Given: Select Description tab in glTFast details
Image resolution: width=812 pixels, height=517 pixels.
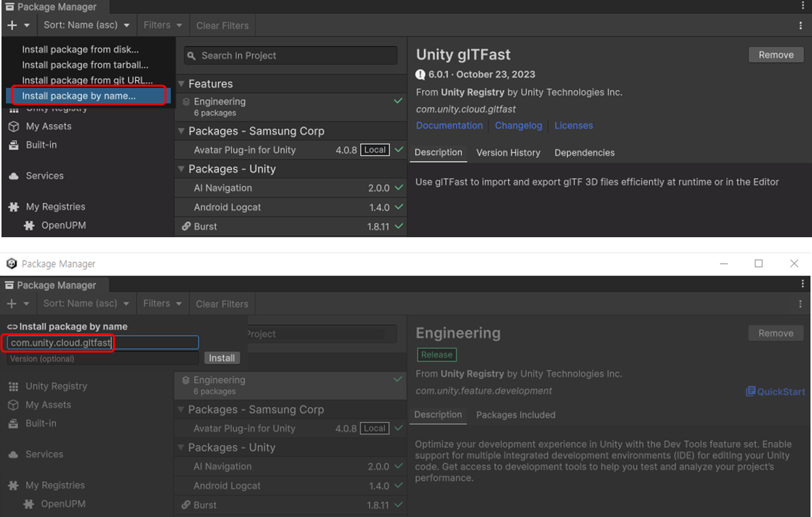Looking at the screenshot, I should coord(438,153).
